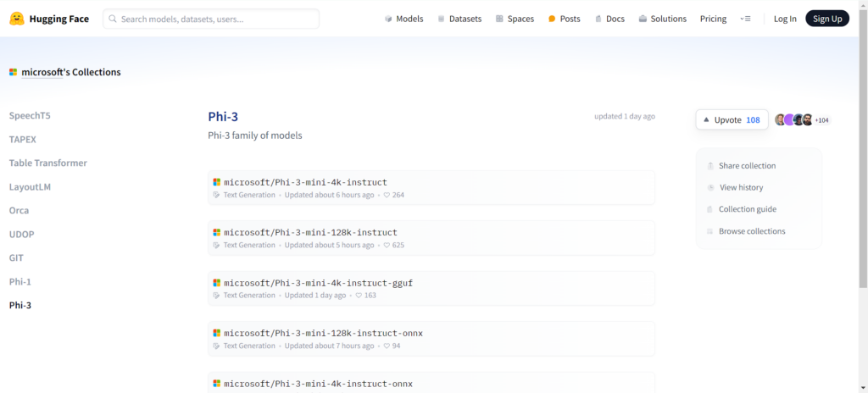The height and width of the screenshot is (393, 868).
Task: Open View history for the collection
Action: 740,188
